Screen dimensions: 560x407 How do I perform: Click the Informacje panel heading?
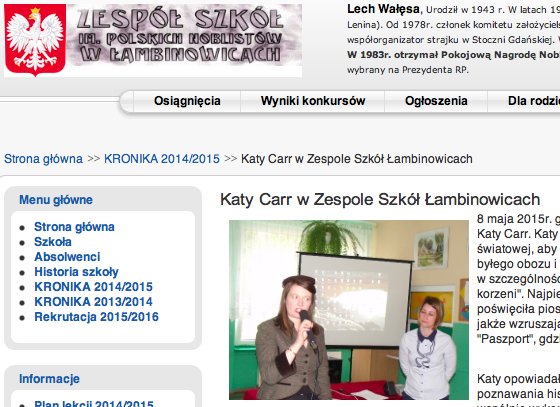point(49,379)
